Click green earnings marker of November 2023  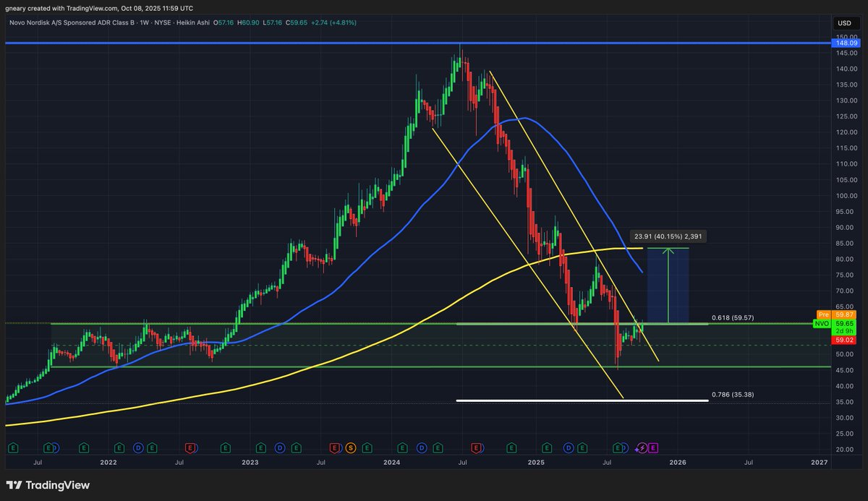(x=367, y=448)
